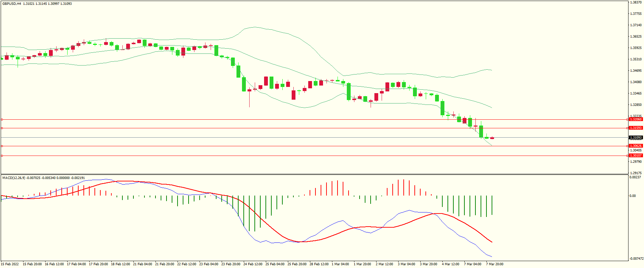The height and width of the screenshot is (268, 644).
Task: Click the 4 Mar 12:00 time label
Action: (x=451, y=264)
